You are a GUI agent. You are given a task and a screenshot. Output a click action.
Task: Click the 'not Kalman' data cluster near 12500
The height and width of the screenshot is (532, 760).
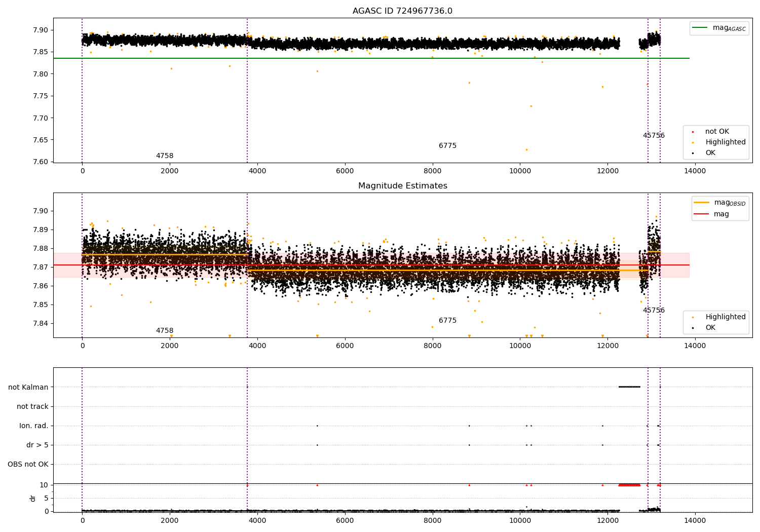[x=629, y=387]
